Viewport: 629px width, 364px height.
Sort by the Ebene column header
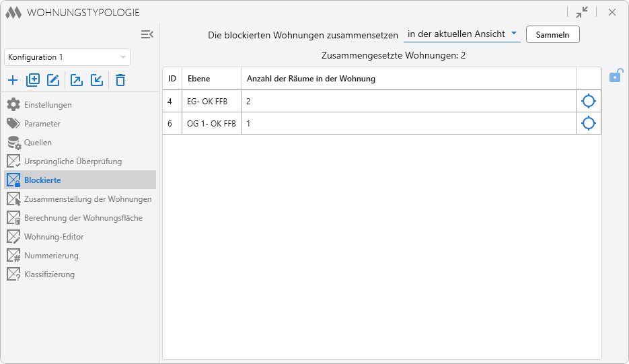[198, 79]
